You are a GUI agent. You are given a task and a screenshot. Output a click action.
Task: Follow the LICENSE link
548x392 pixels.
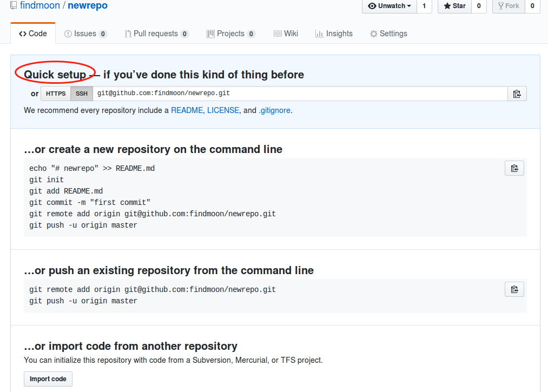coord(223,110)
